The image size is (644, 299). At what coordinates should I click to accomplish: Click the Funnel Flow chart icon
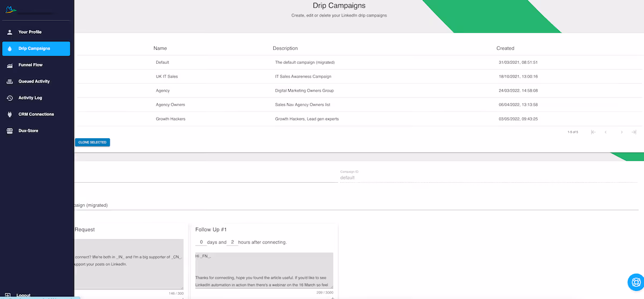(10, 65)
